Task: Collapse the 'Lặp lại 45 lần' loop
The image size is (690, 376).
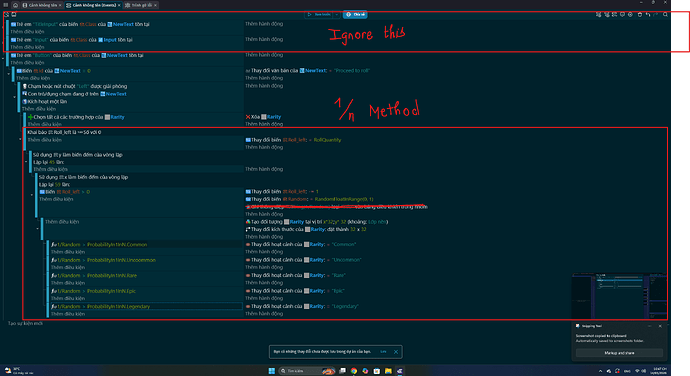Action: tap(26, 162)
